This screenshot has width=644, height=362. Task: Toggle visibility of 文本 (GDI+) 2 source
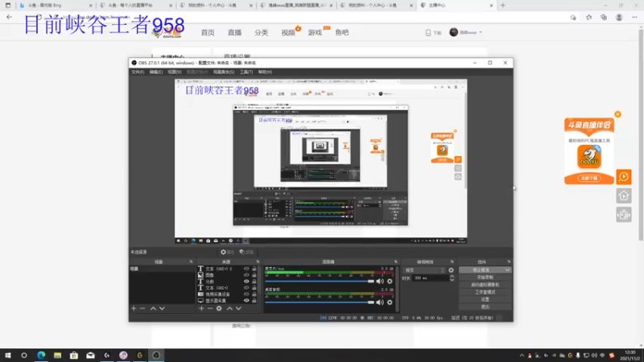tap(246, 269)
